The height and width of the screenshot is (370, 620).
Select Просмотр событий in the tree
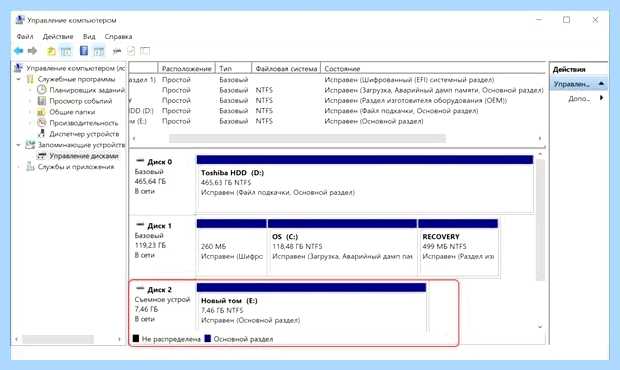pyautogui.click(x=80, y=101)
